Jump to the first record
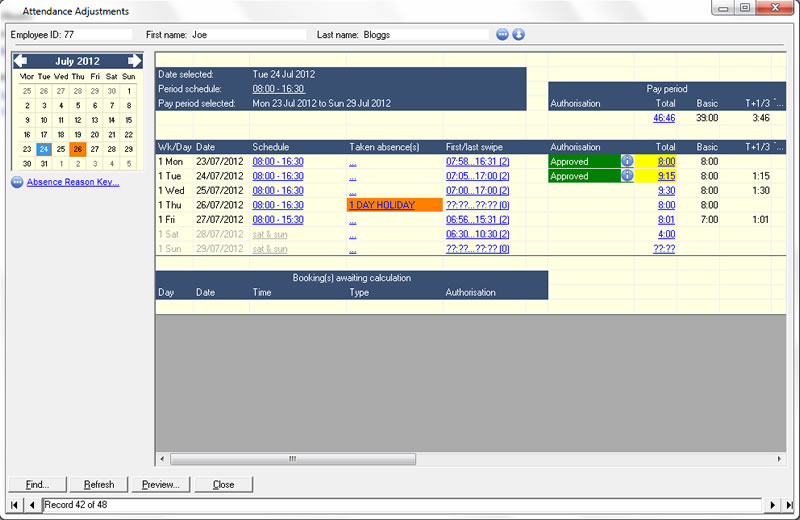The image size is (800, 520). pos(15,506)
